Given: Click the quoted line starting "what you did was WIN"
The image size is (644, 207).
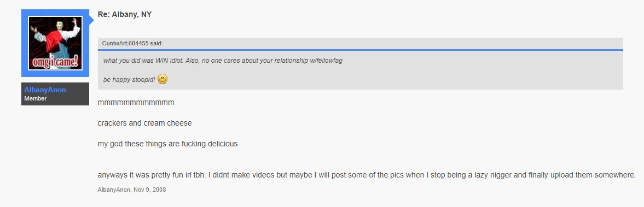Looking at the screenshot, I should point(223,61).
